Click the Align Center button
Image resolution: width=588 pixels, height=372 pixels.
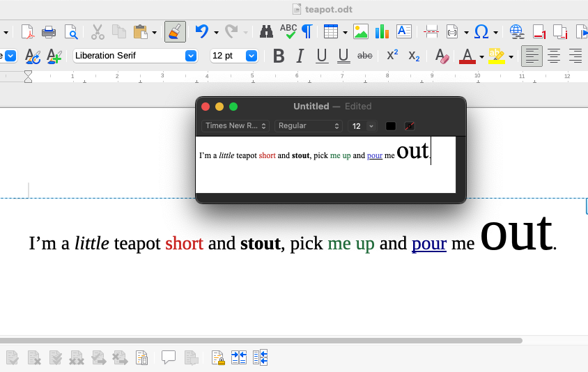click(554, 56)
